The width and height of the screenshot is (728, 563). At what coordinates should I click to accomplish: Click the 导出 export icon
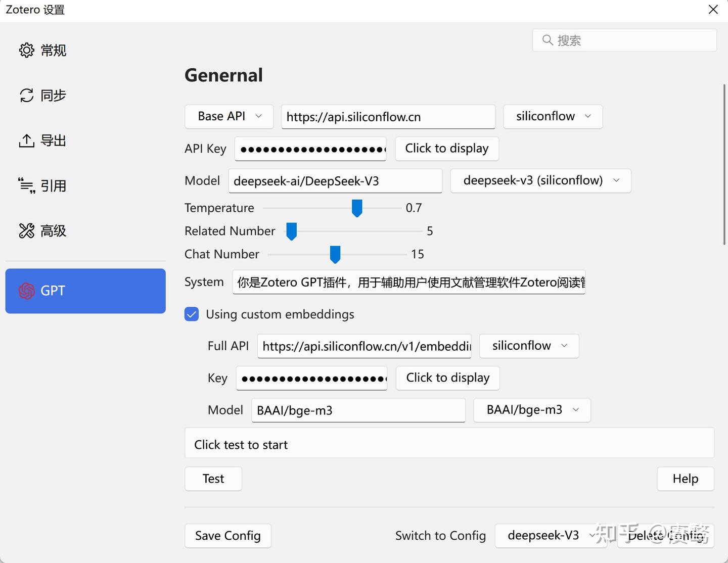[x=27, y=140]
